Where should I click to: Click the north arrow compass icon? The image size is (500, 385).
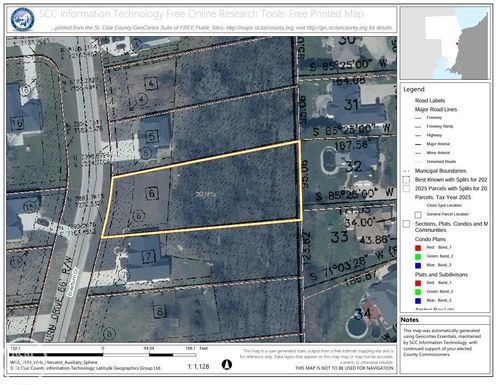[227, 365]
